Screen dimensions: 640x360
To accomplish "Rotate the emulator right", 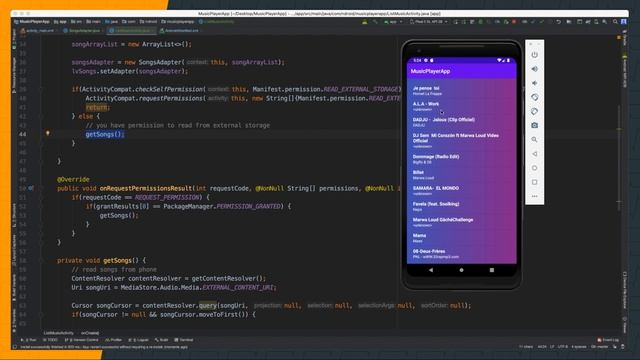I will (534, 111).
